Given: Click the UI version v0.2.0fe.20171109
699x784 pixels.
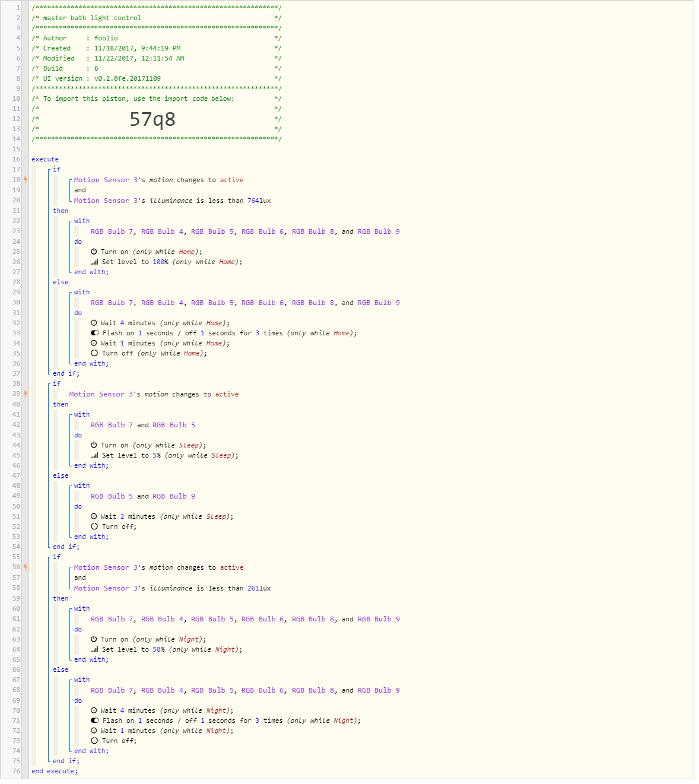Looking at the screenshot, I should [128, 78].
